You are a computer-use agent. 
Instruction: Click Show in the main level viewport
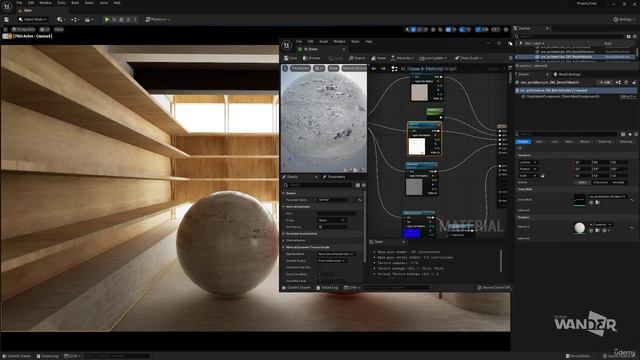(x=59, y=29)
